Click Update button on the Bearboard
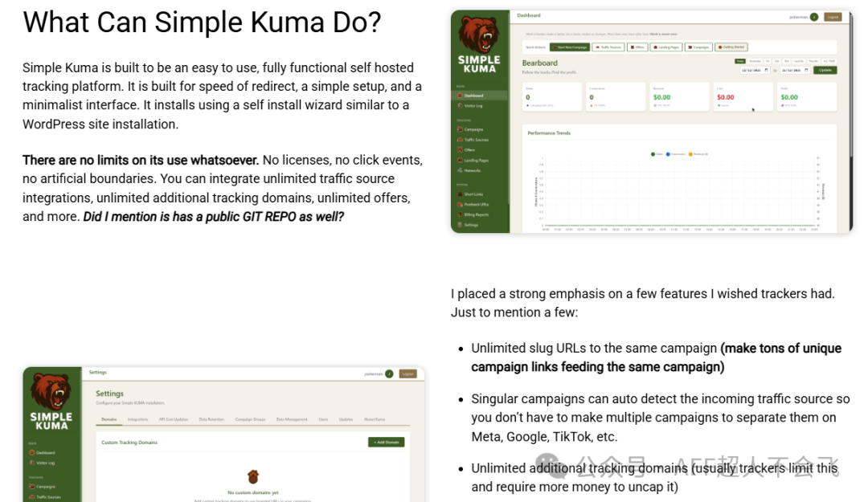Screen dimensions: 868x502 click(825, 71)
